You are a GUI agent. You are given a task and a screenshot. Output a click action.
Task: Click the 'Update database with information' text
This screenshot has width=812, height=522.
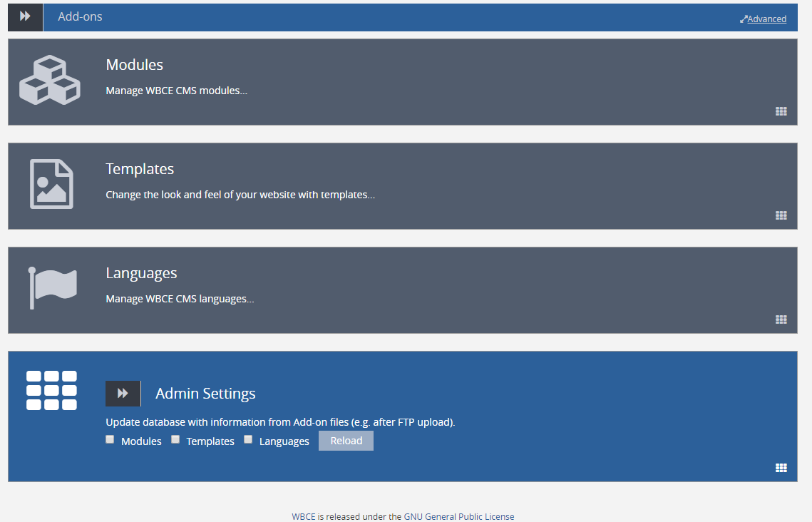point(280,422)
